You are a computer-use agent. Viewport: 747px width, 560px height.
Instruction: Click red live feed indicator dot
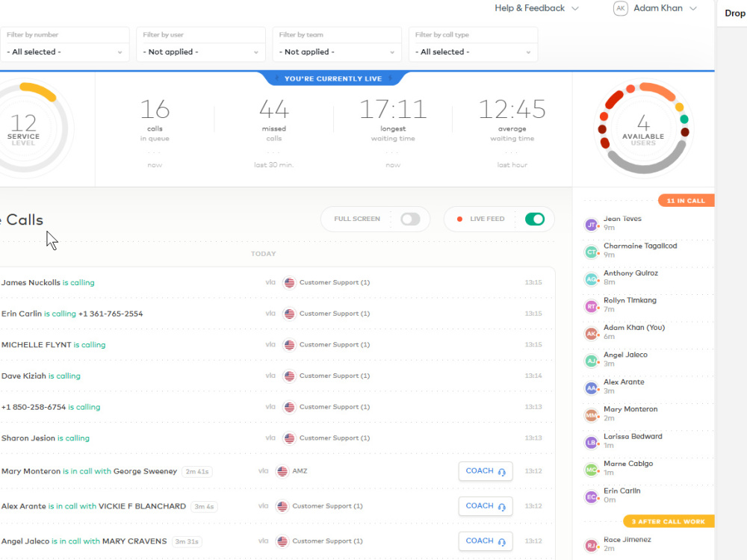click(x=459, y=219)
